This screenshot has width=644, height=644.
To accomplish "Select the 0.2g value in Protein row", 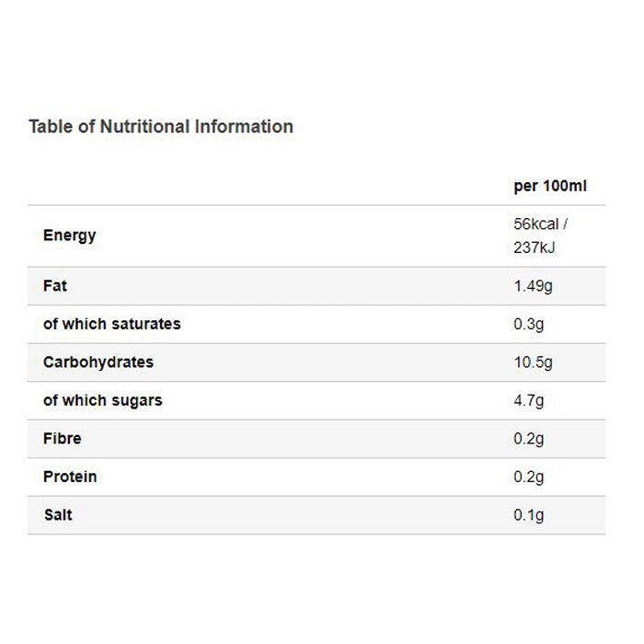I will [x=529, y=477].
